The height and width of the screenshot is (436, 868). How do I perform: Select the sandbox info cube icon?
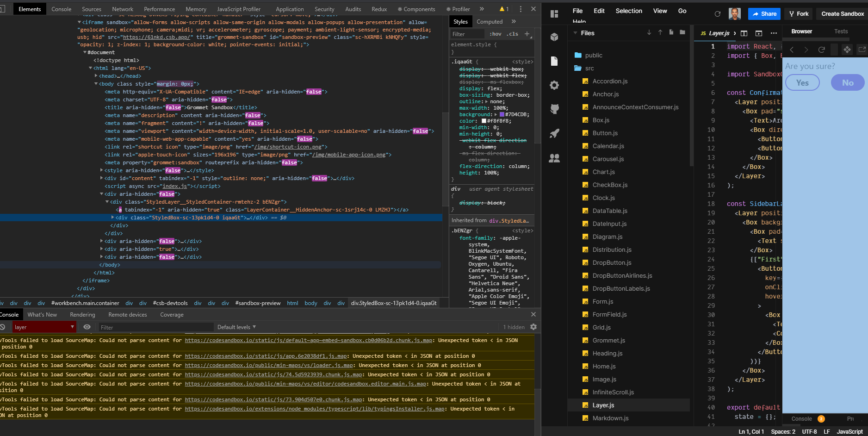click(x=554, y=37)
